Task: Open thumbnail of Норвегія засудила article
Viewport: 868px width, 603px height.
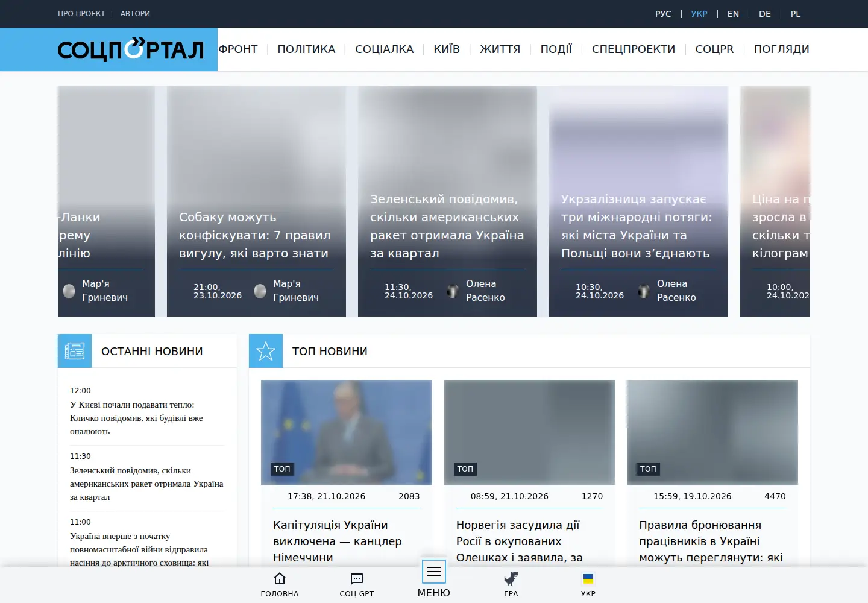Action: pyautogui.click(x=529, y=432)
